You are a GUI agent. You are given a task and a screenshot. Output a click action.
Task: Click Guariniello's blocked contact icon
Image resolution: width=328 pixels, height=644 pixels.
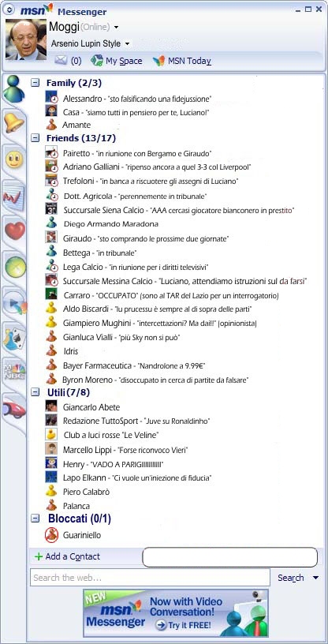[x=51, y=535]
